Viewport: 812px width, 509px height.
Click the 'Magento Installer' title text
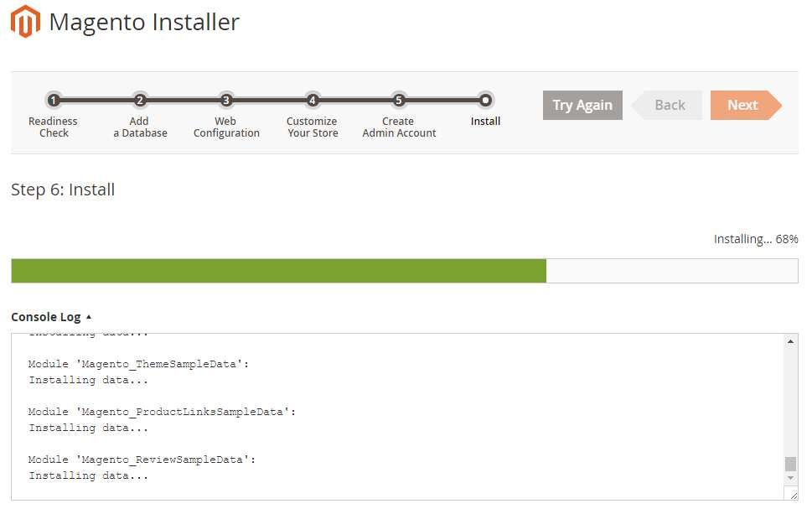(144, 23)
